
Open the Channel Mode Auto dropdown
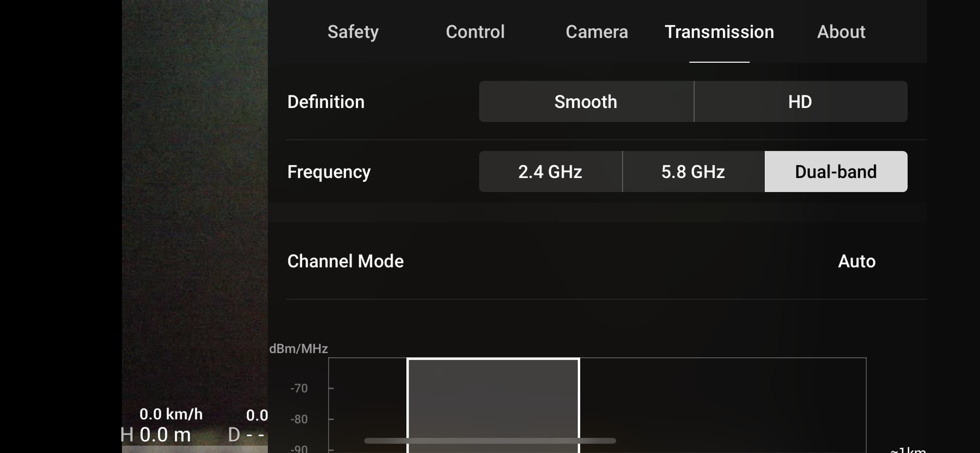[x=857, y=261]
